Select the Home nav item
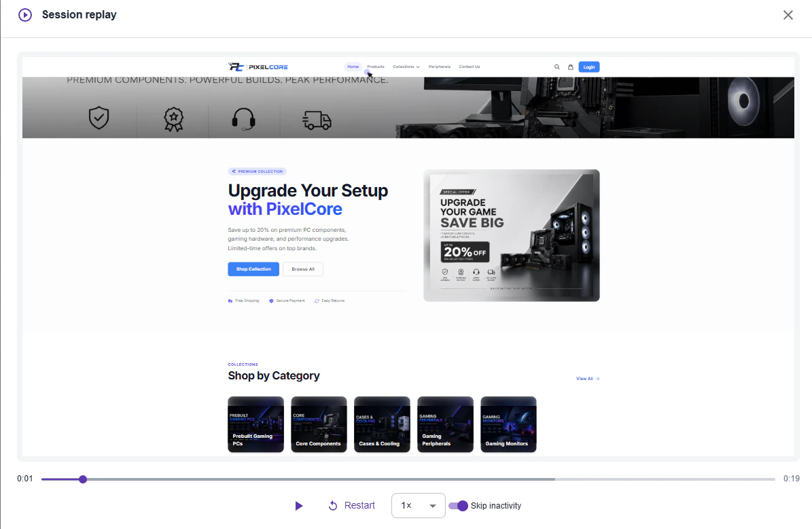 click(x=353, y=67)
